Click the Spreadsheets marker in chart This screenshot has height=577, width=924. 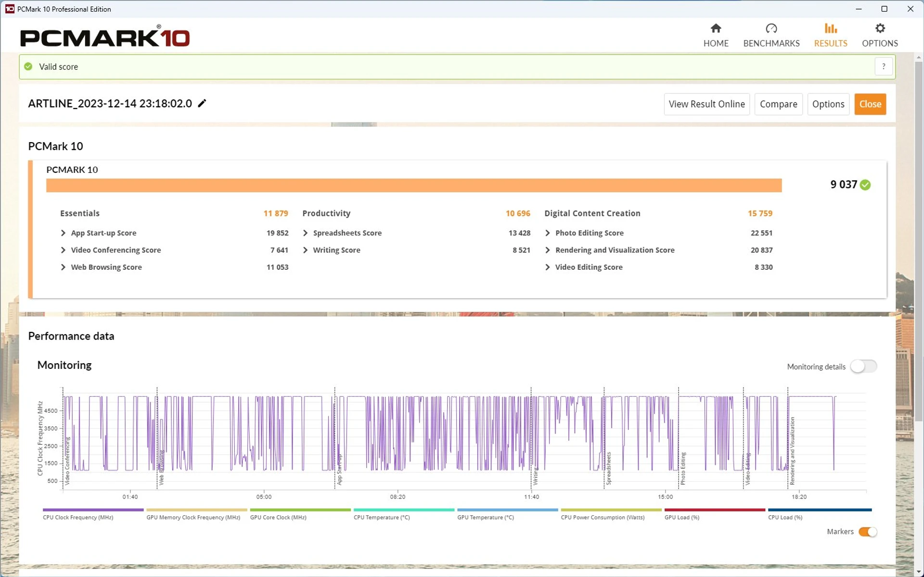[608, 468]
